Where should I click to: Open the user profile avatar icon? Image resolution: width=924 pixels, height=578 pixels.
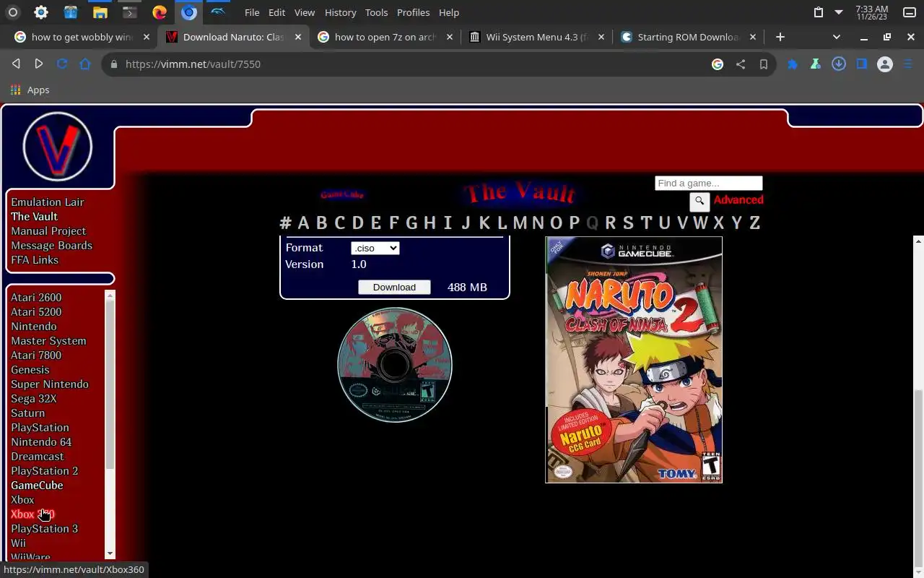(885, 64)
